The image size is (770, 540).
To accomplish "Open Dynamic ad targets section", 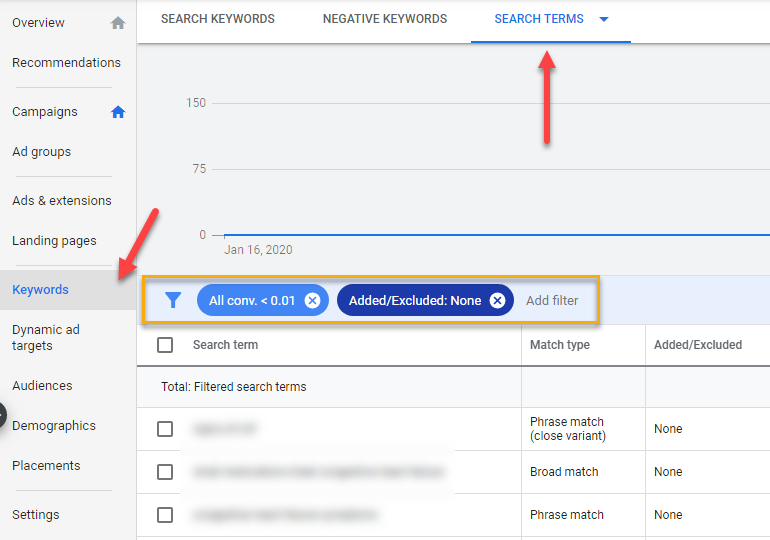I will pyautogui.click(x=46, y=338).
